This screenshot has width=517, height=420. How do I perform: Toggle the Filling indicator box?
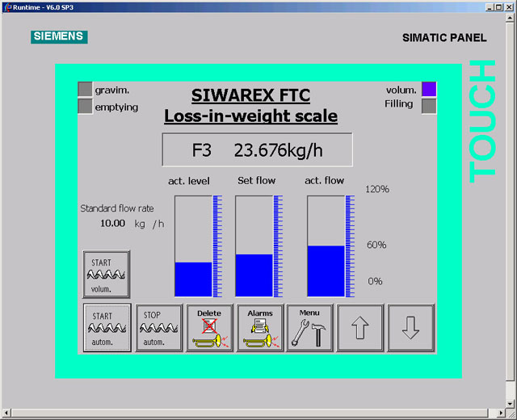(429, 105)
